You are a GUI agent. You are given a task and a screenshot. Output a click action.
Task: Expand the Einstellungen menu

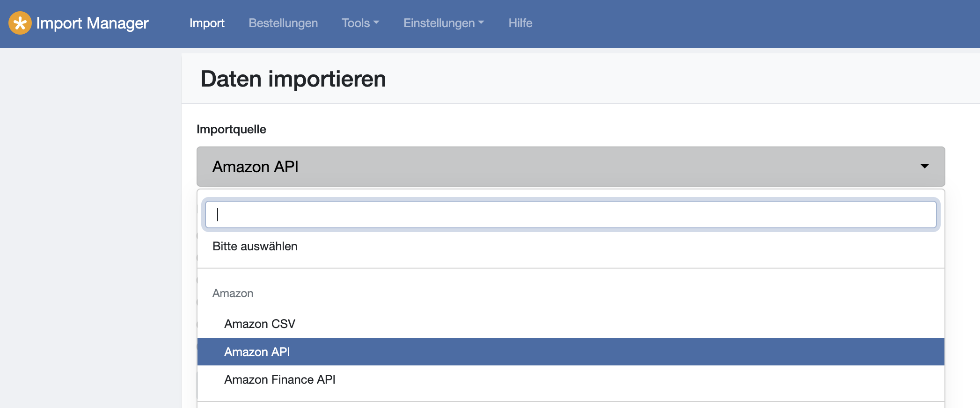pos(439,23)
